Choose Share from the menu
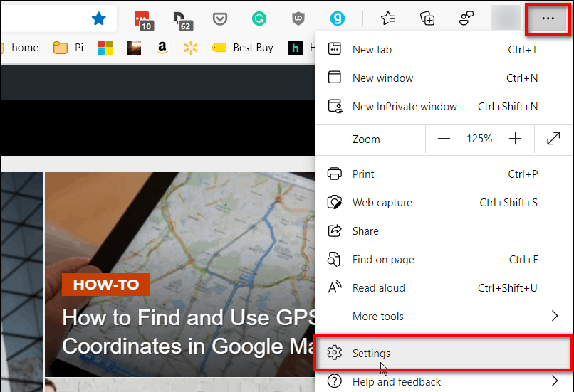 pyautogui.click(x=443, y=231)
